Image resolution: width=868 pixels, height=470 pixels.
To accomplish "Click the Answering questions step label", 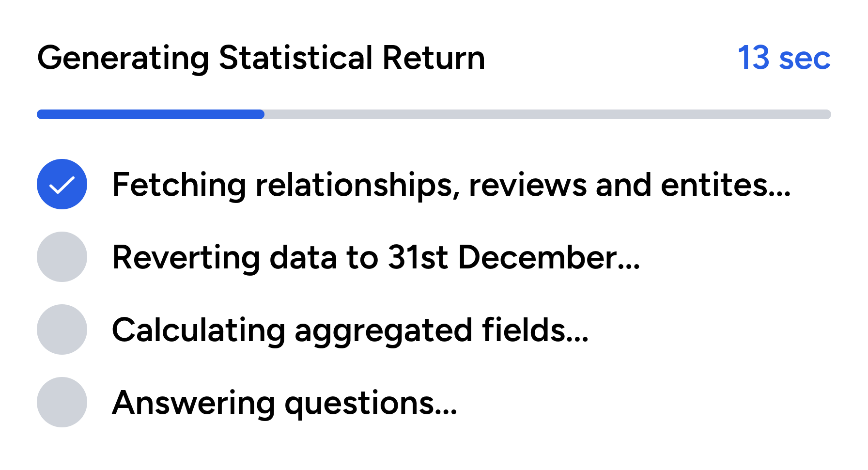I will [285, 404].
